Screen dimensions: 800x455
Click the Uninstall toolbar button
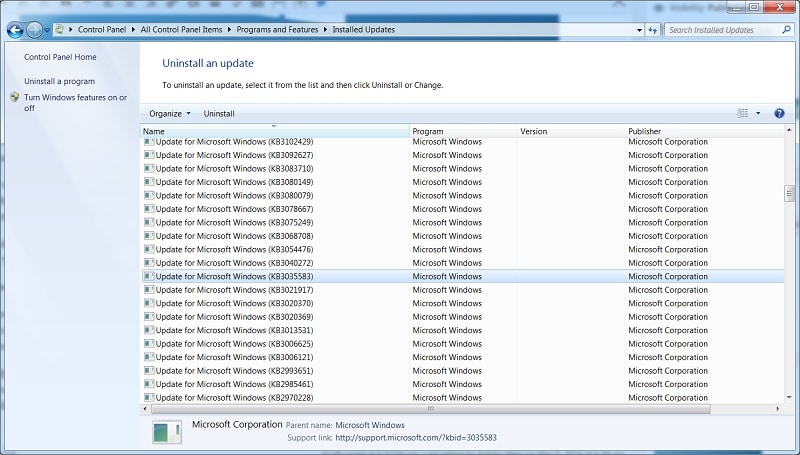(219, 114)
